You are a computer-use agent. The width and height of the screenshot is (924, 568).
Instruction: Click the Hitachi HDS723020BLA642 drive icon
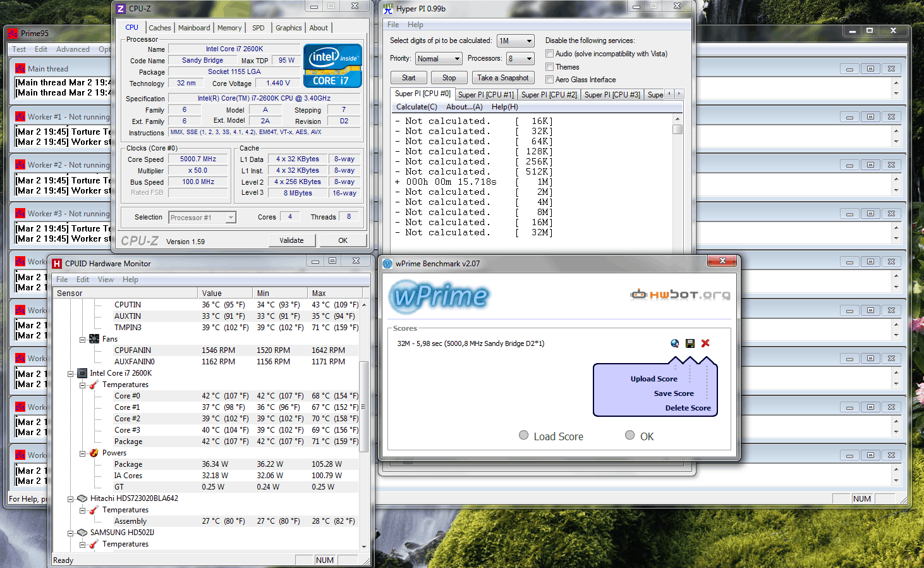click(82, 498)
